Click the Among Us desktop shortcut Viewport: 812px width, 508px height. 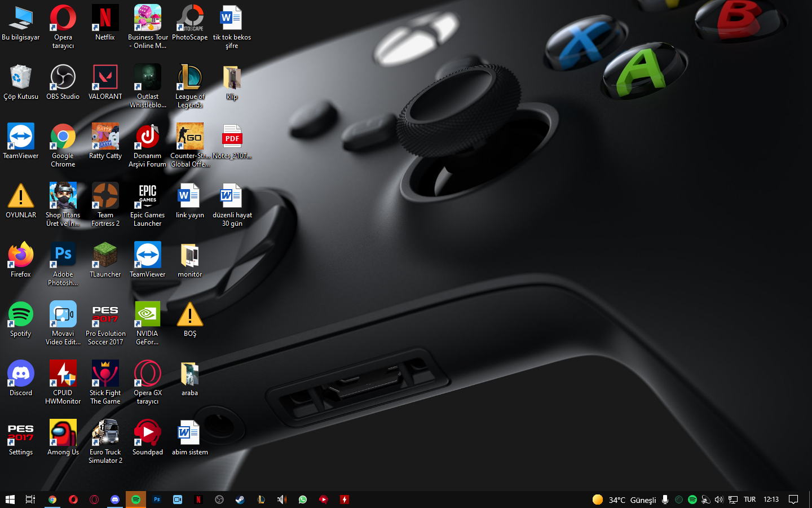pyautogui.click(x=63, y=438)
